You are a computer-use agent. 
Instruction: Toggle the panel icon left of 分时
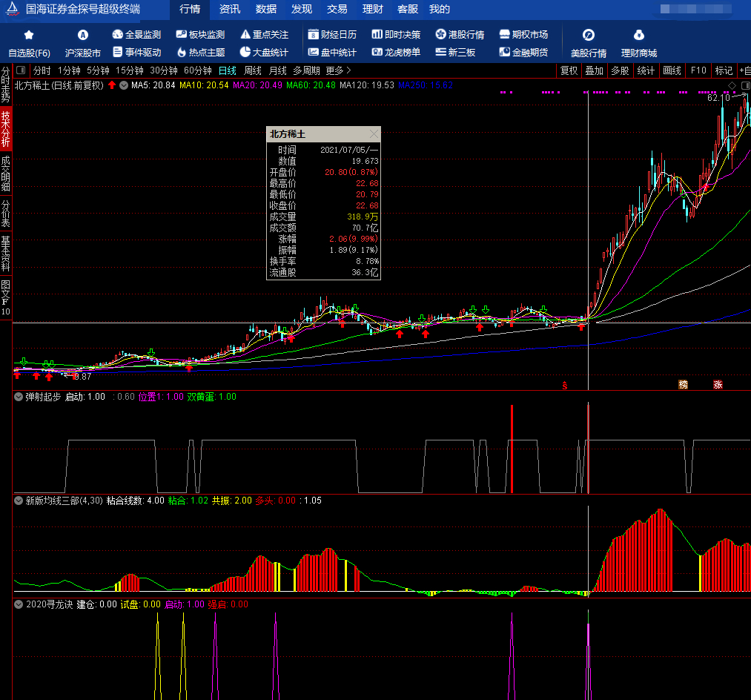21,70
